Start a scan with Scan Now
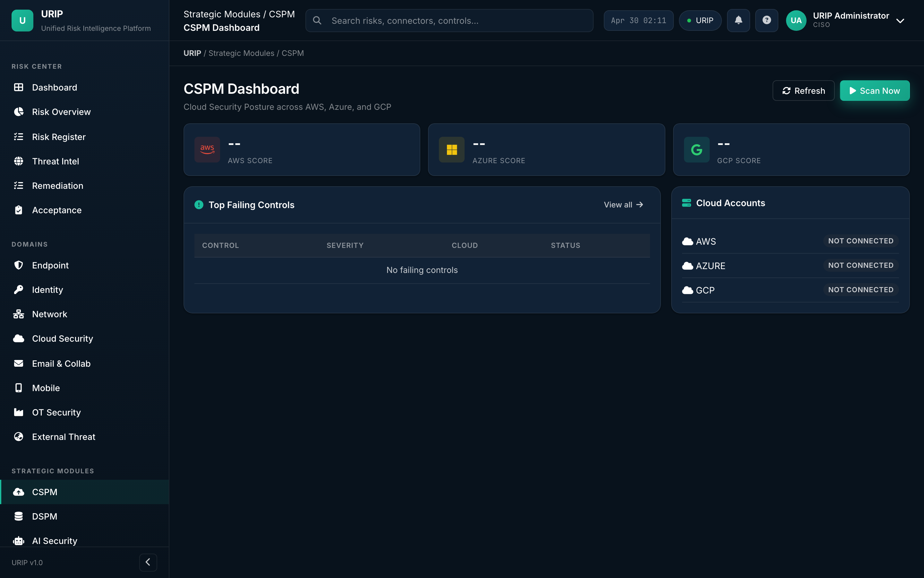Viewport: 924px width, 578px height. (x=875, y=91)
